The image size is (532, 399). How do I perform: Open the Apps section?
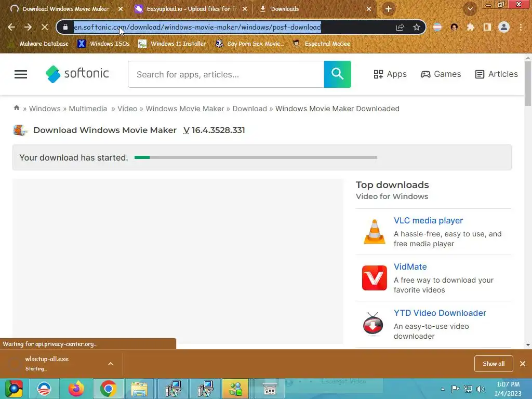click(390, 74)
